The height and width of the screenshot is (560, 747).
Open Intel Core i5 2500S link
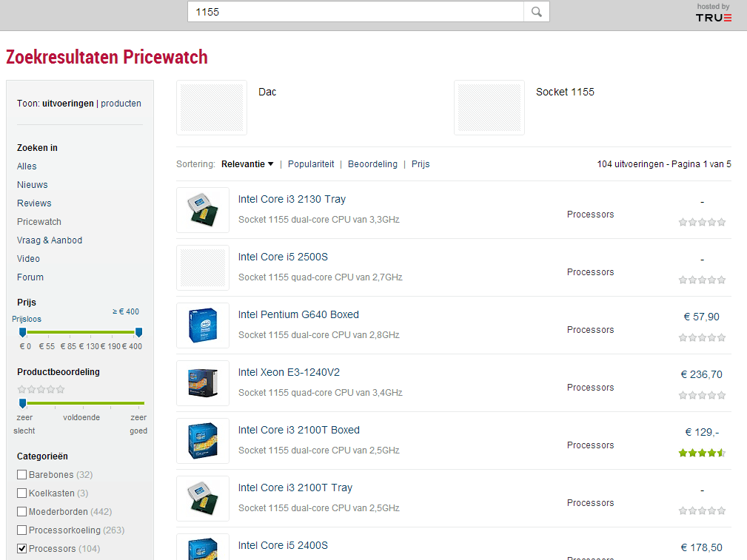(x=283, y=257)
